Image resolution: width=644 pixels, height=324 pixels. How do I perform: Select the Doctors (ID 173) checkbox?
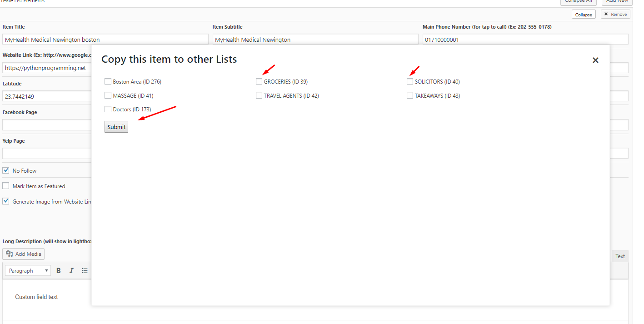coord(108,109)
